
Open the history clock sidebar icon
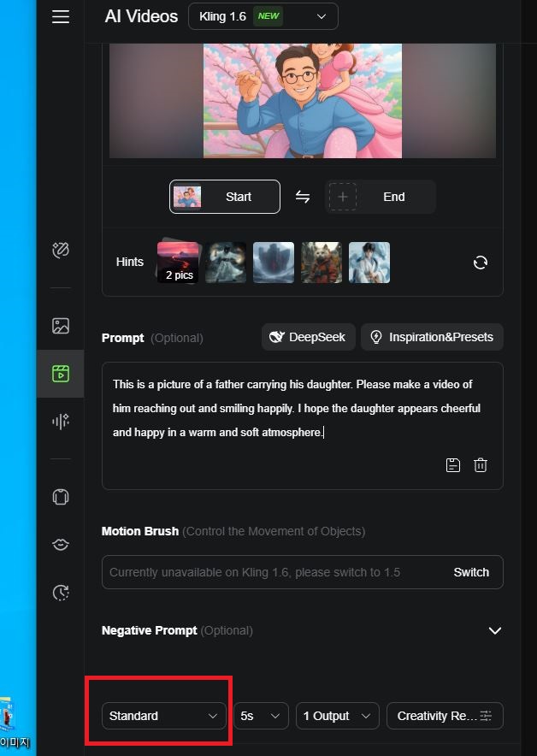(60, 592)
